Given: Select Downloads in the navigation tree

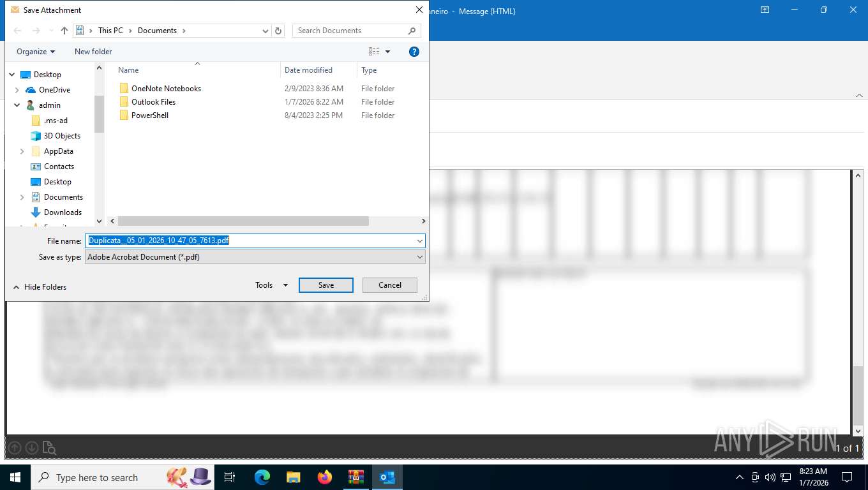Looking at the screenshot, I should click(63, 212).
